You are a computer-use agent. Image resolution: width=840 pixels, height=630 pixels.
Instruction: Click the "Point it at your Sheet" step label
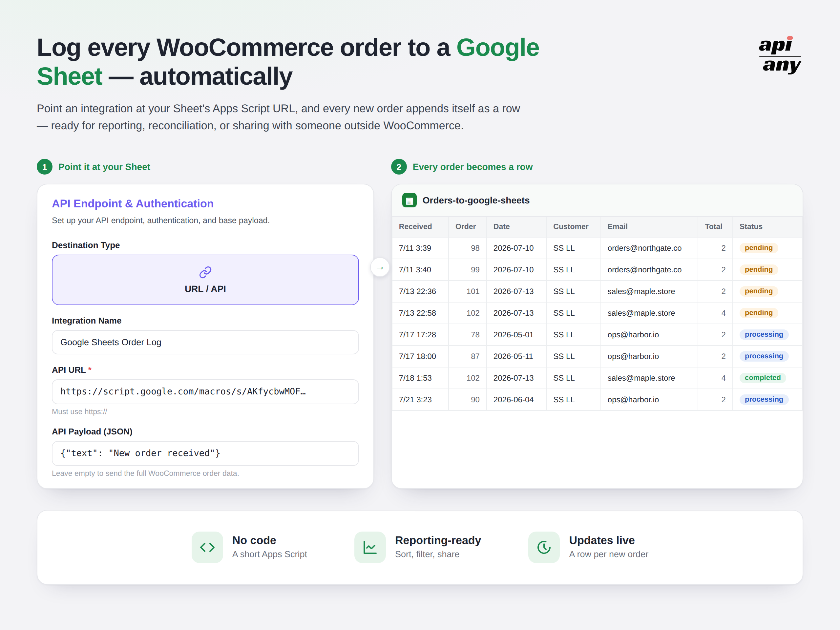coord(104,167)
